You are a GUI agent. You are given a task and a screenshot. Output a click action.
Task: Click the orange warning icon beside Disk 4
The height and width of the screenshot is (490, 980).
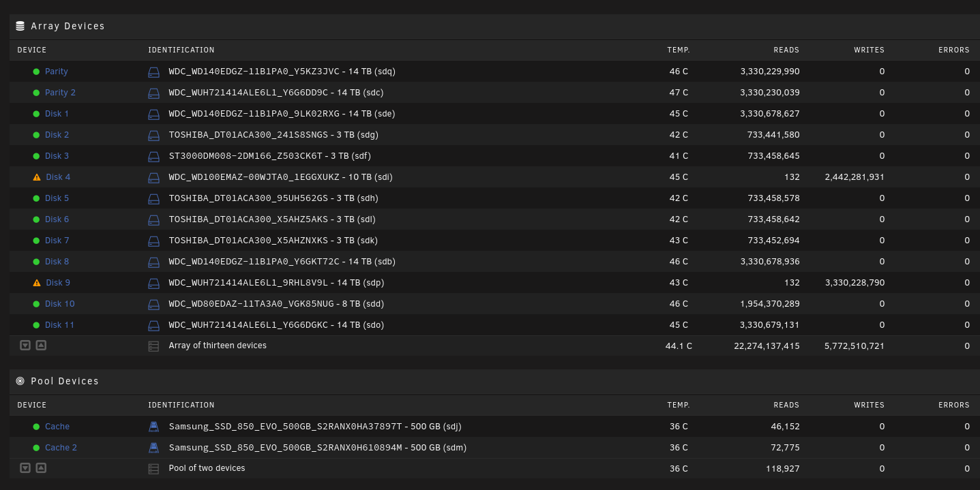pos(37,177)
